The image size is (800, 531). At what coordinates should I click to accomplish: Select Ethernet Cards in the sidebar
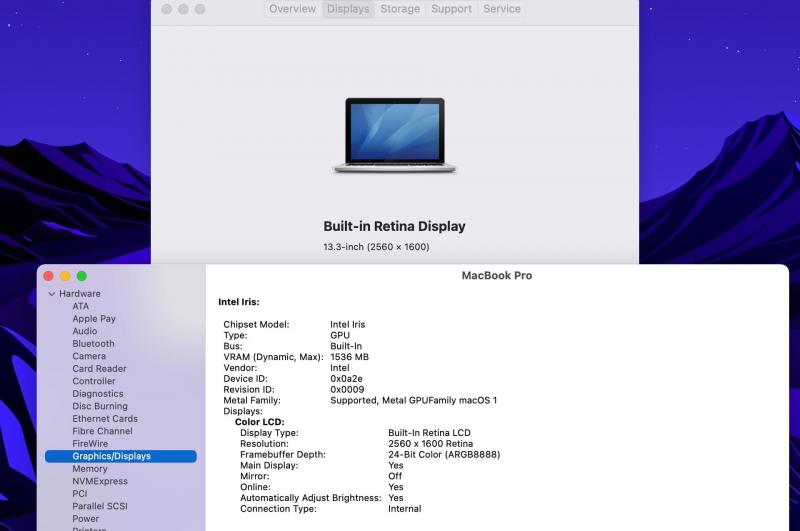pos(105,419)
